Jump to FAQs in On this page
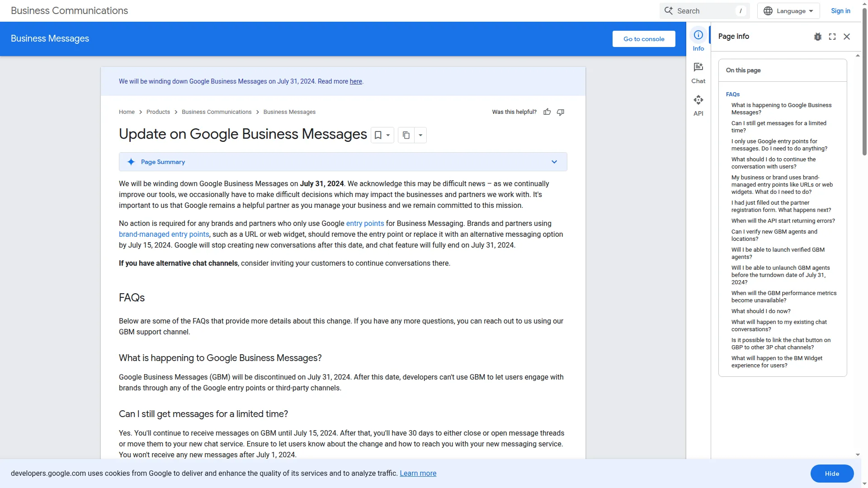 point(733,94)
